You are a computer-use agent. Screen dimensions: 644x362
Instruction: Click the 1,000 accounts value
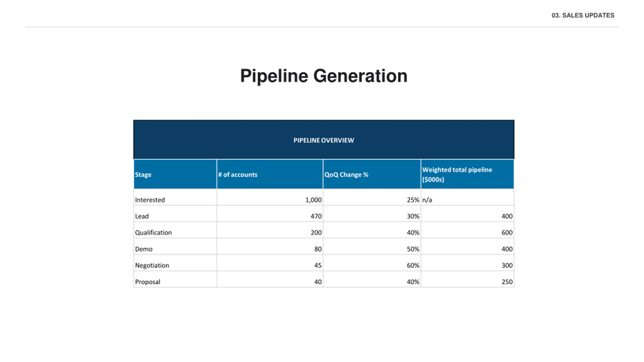coord(313,200)
